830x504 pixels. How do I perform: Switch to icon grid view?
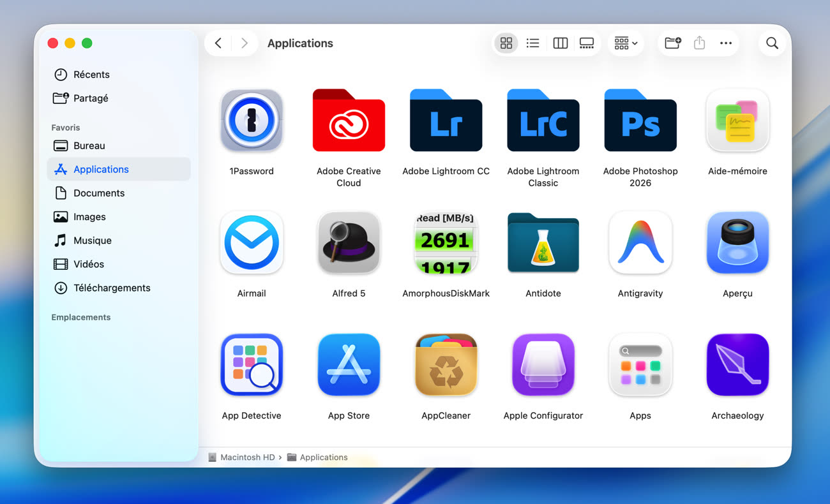[506, 43]
